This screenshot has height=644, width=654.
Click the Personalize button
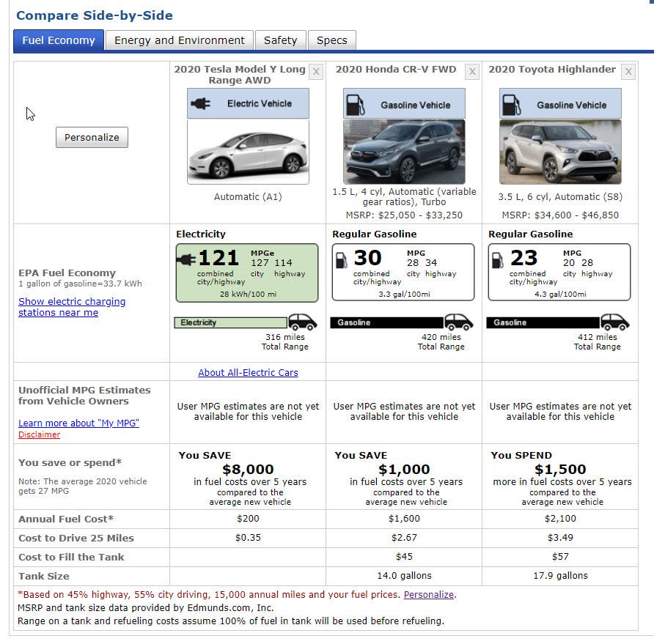point(92,137)
